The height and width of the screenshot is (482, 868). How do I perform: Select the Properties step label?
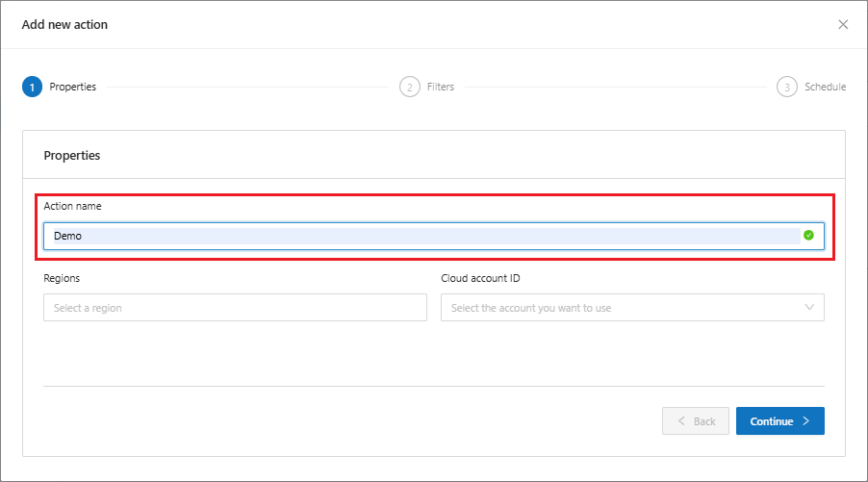coord(73,87)
